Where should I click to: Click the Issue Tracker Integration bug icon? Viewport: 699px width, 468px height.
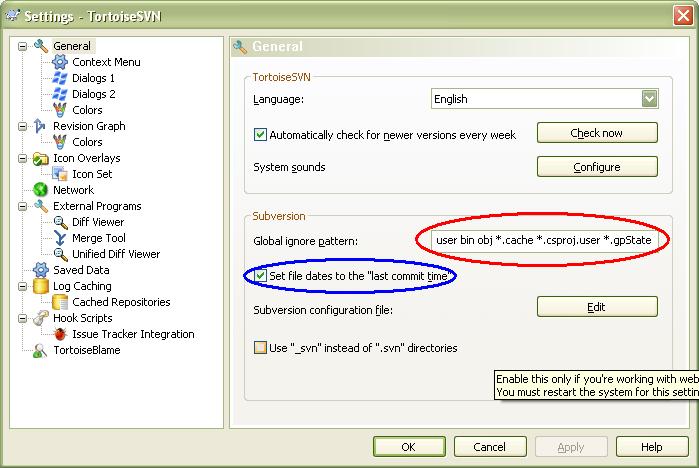tap(60, 334)
